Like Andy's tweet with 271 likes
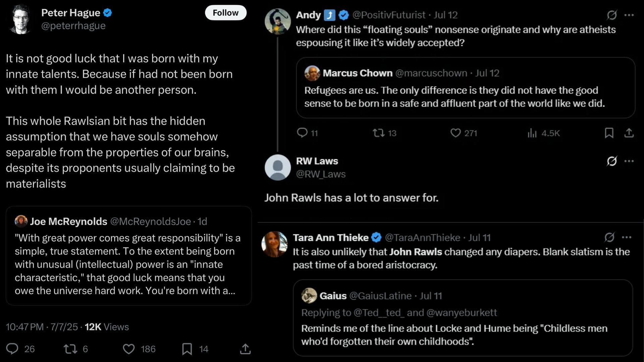The width and height of the screenshot is (644, 362). tap(455, 133)
